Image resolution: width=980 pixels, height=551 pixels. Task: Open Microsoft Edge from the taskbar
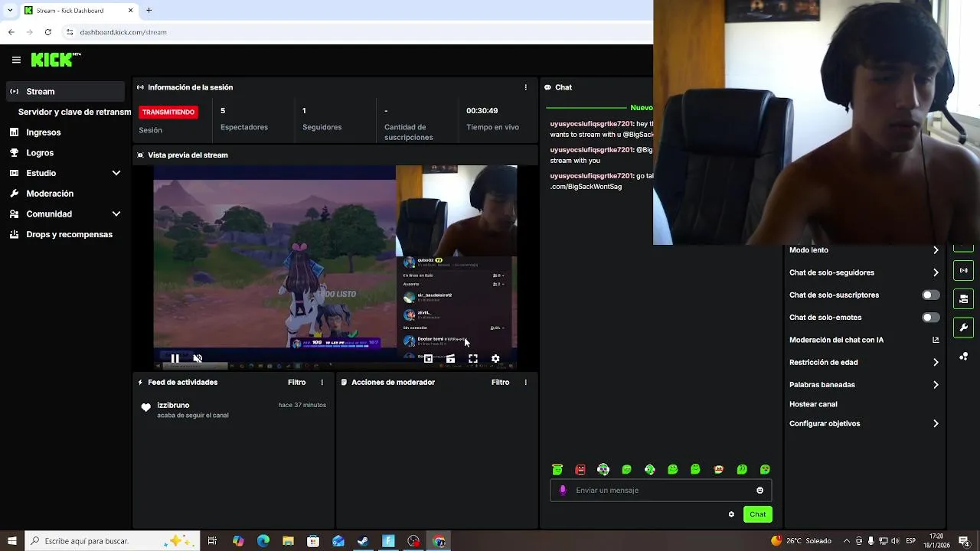point(263,541)
